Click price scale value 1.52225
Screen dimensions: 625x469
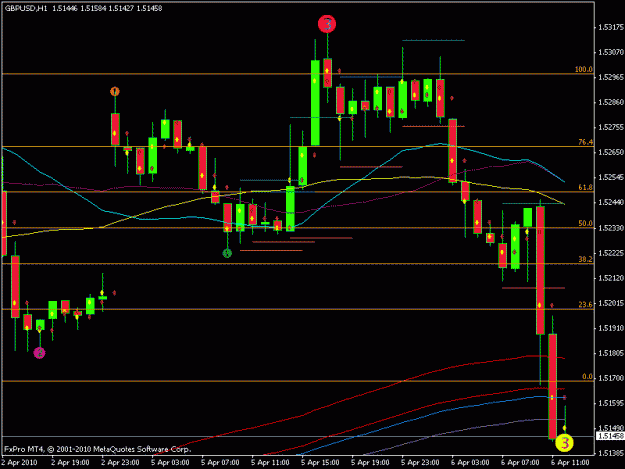click(611, 253)
